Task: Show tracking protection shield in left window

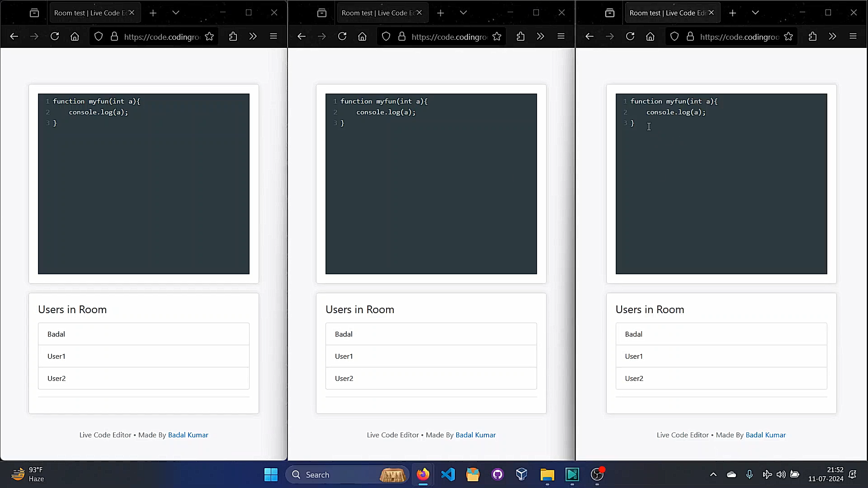Action: pos(98,37)
